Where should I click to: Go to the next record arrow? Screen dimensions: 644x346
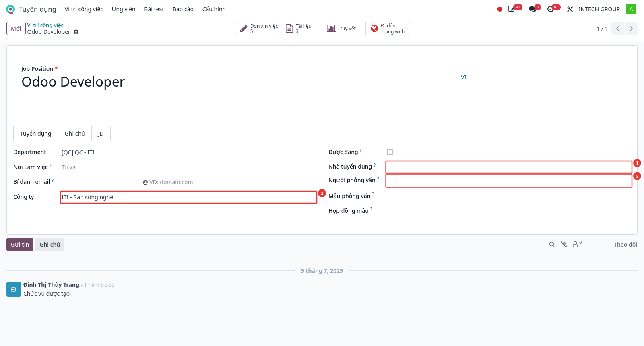(631, 29)
